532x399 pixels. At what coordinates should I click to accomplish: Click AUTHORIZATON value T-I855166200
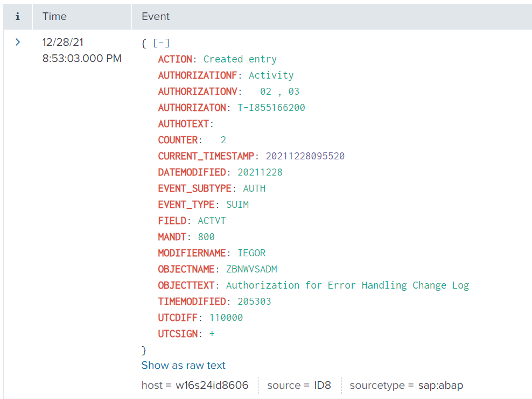271,108
